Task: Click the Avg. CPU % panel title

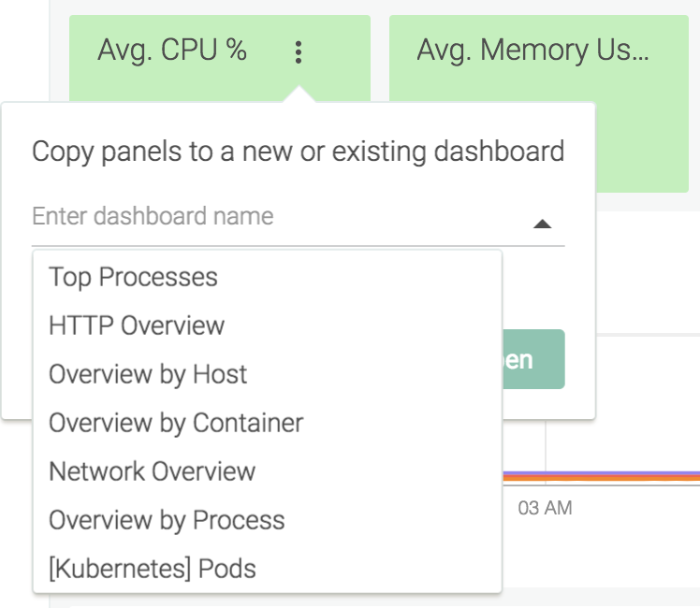Action: (172, 50)
